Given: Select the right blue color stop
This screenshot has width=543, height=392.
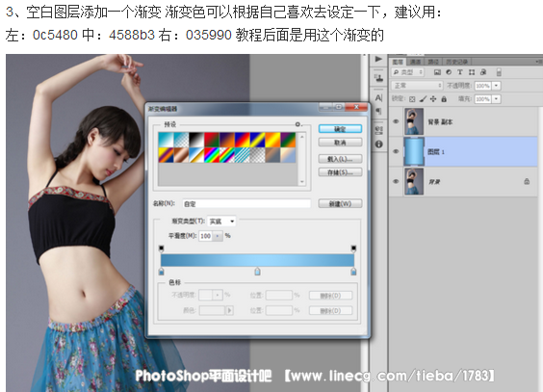Looking at the screenshot, I should [x=353, y=272].
